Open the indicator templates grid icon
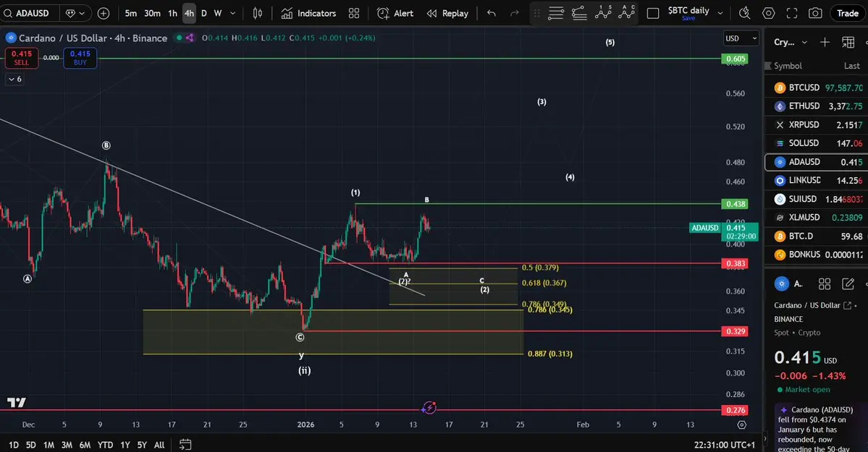The image size is (868, 452). point(354,13)
